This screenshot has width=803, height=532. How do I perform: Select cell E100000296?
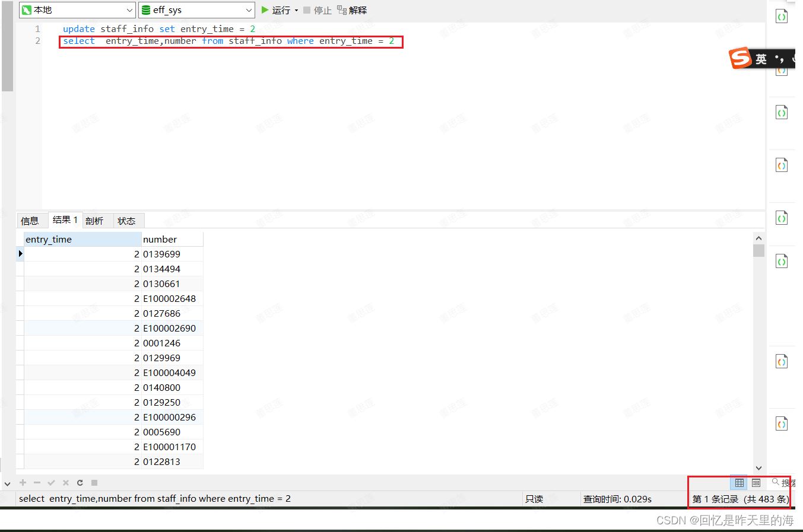pyautogui.click(x=172, y=417)
